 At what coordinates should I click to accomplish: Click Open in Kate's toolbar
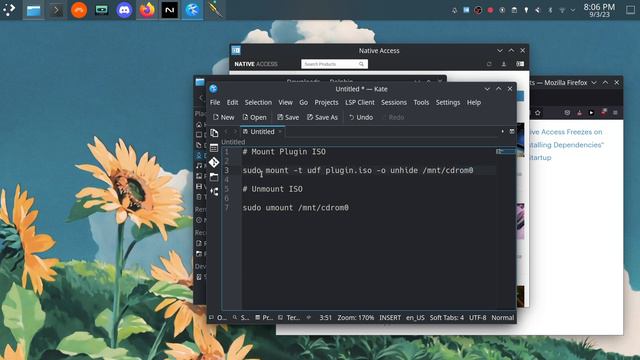[x=254, y=118]
